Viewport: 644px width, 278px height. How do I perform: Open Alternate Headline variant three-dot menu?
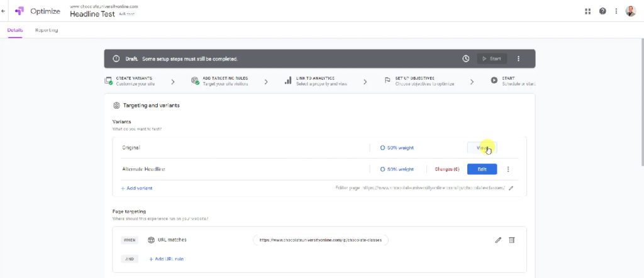point(508,169)
